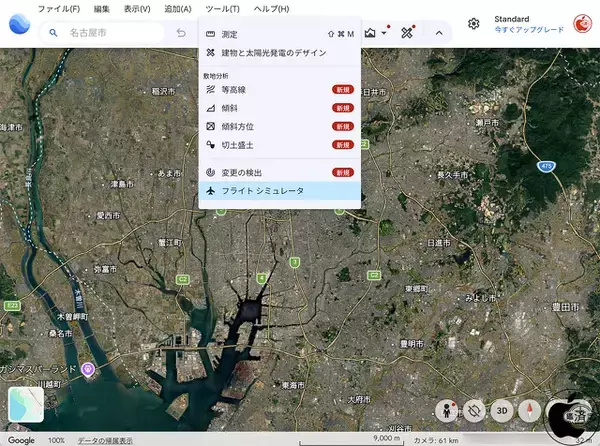
Task: Open the user account avatar
Action: click(582, 24)
